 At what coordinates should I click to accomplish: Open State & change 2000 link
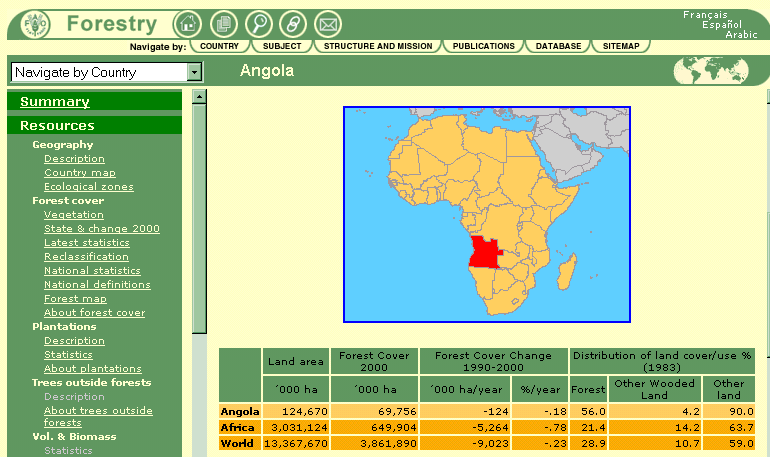click(x=101, y=229)
